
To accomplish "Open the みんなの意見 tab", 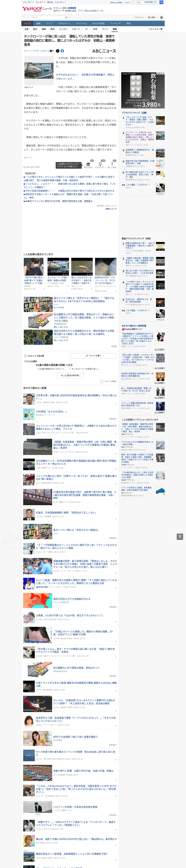I will (99, 24).
